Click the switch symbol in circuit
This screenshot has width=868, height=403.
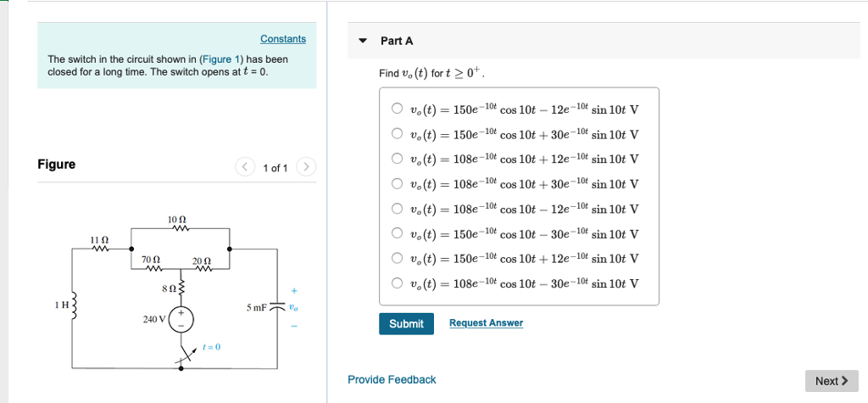click(187, 355)
